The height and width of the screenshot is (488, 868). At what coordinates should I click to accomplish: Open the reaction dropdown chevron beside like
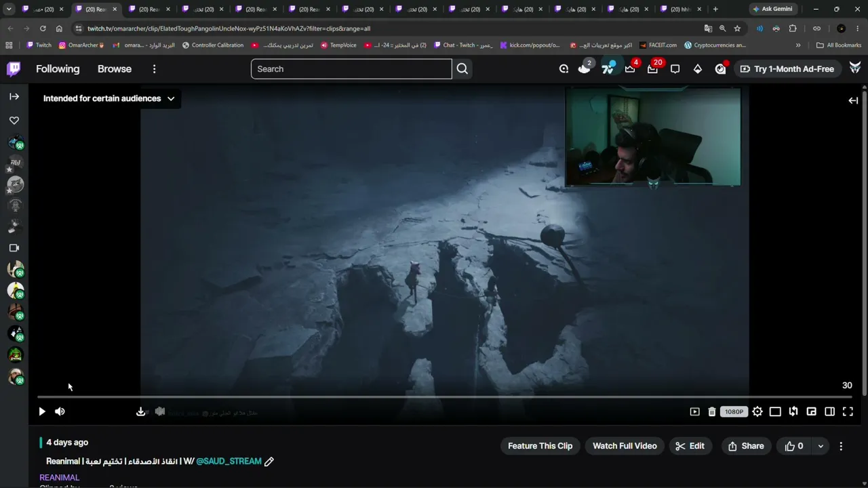(x=821, y=446)
